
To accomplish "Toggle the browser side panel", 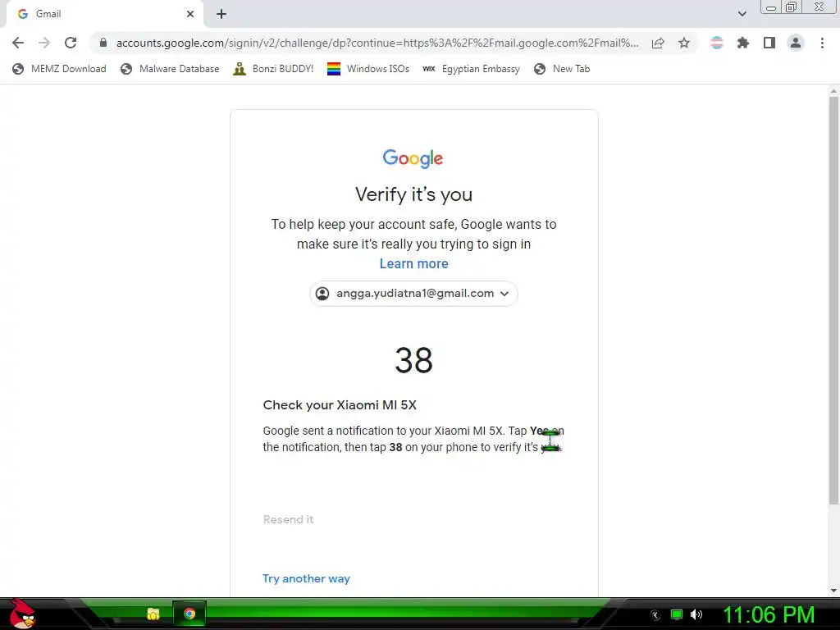I will pyautogui.click(x=769, y=43).
